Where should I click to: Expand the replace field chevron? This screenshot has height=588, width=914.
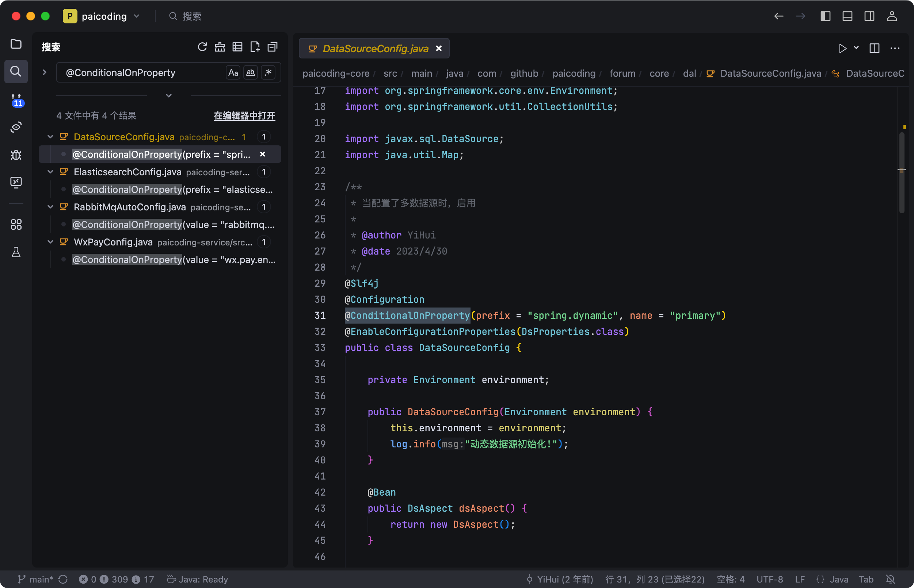pyautogui.click(x=44, y=73)
